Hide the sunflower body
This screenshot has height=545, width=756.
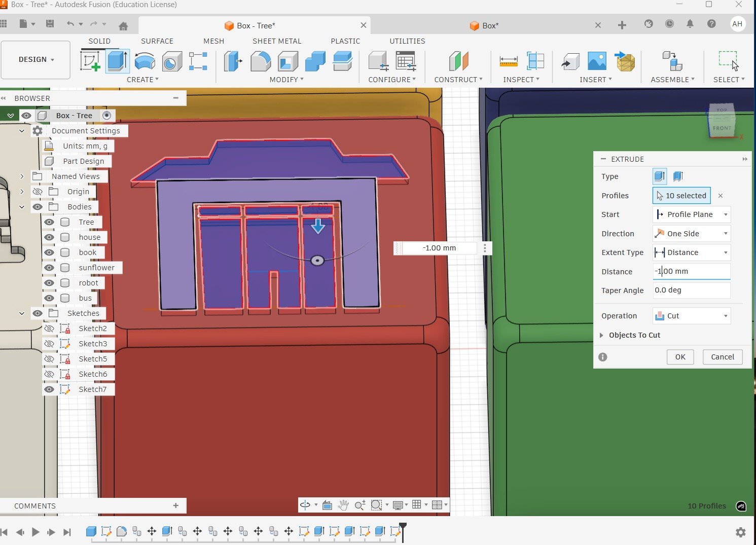[x=49, y=268]
